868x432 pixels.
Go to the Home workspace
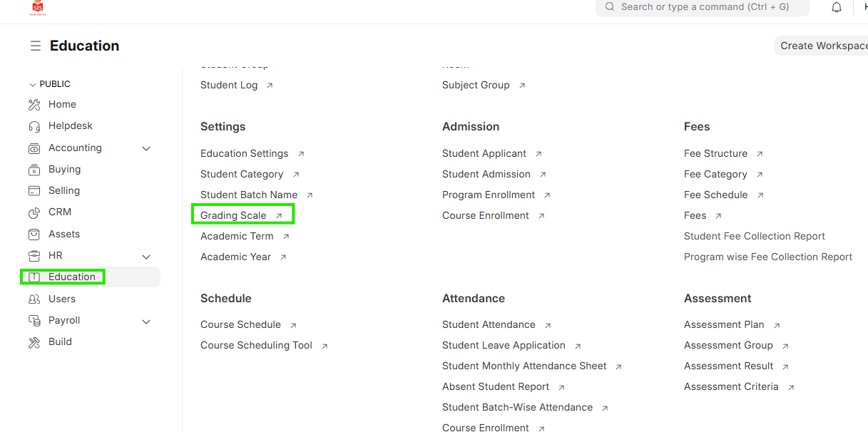[x=62, y=105]
